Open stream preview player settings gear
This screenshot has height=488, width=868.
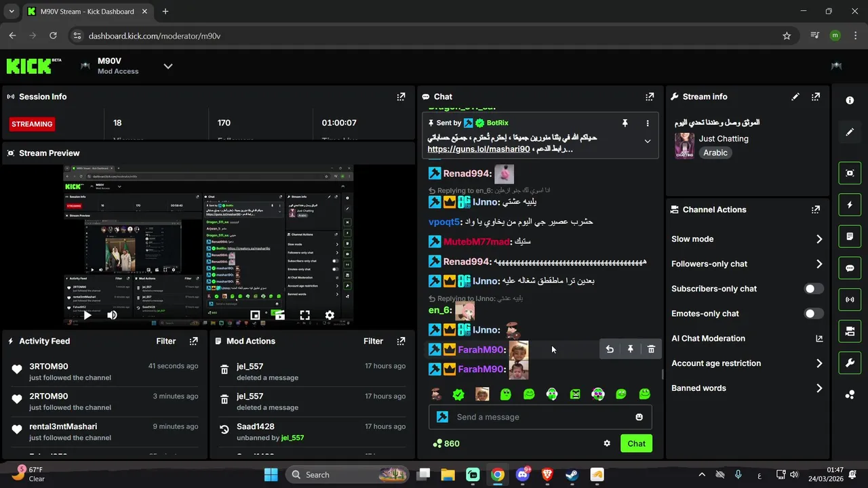[x=330, y=315]
